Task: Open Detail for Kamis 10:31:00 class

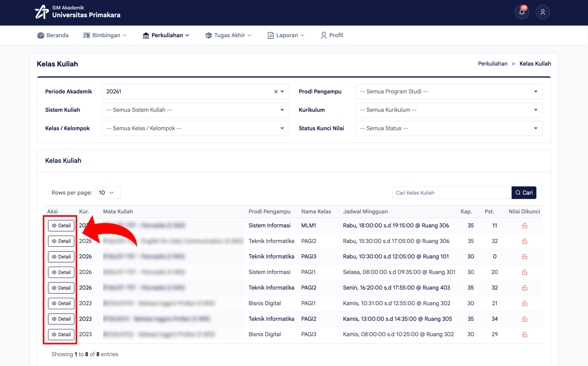Action: coord(61,304)
